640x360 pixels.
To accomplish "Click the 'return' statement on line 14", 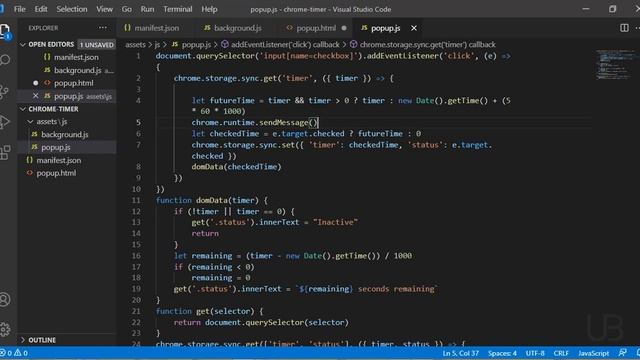I will [x=205, y=233].
